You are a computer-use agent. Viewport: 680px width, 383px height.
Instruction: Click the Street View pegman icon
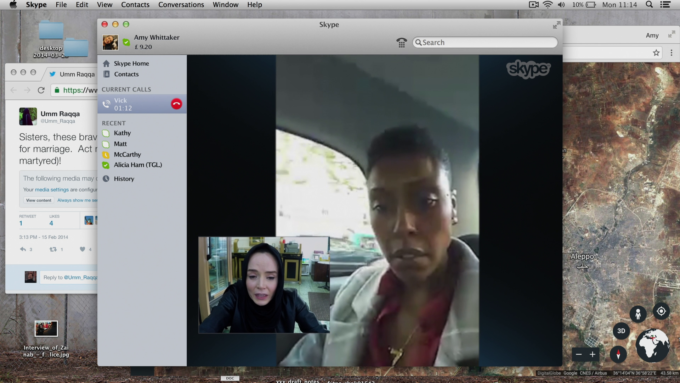[638, 314]
